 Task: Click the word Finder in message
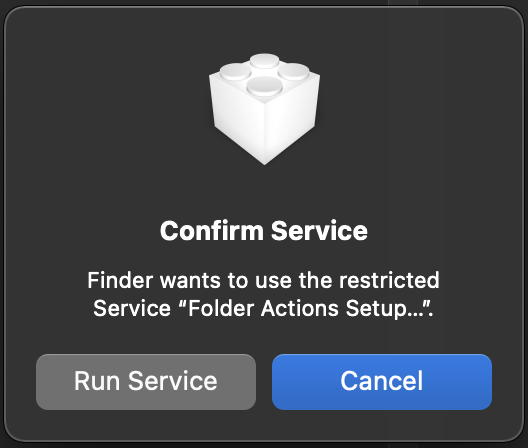120,280
